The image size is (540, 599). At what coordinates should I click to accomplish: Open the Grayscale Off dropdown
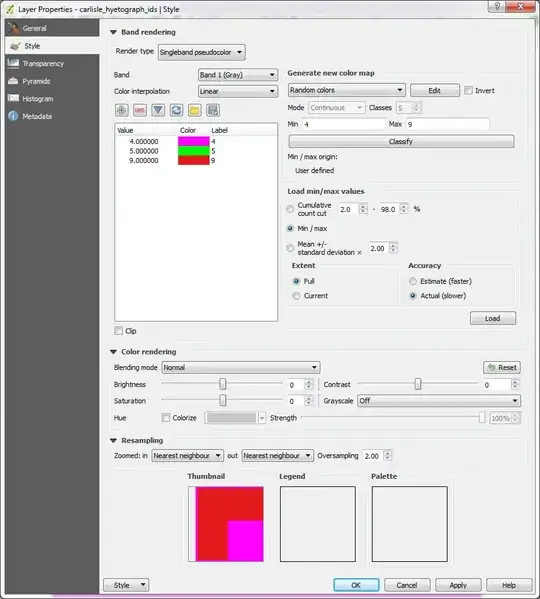point(439,401)
